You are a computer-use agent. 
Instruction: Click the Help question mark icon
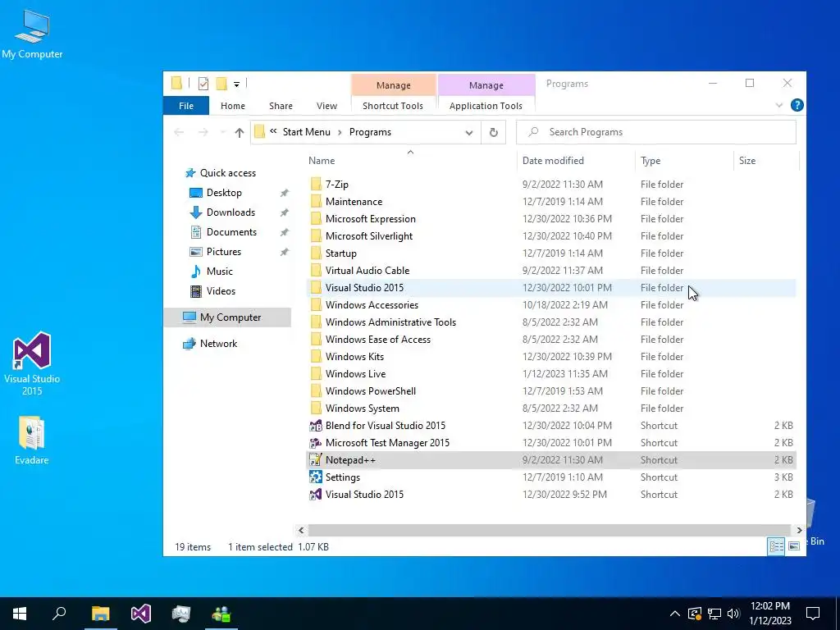tap(797, 106)
